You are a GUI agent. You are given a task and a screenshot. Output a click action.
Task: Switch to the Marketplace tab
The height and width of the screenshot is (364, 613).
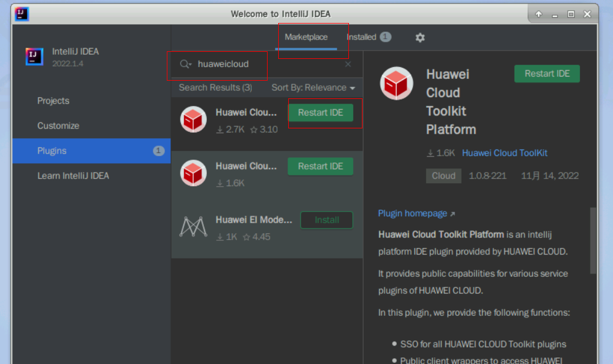[306, 37]
